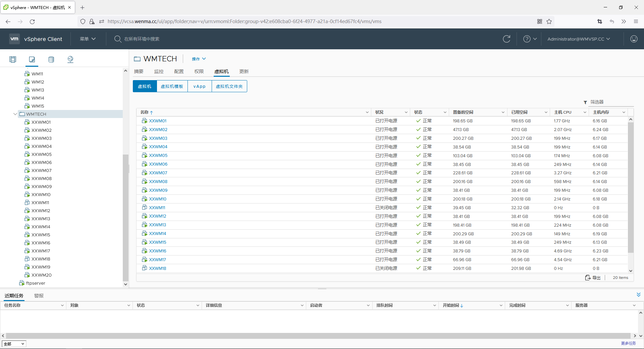This screenshot has width=644, height=349.
Task: Collapse the WMTECH folder tree node
Action: (15, 114)
